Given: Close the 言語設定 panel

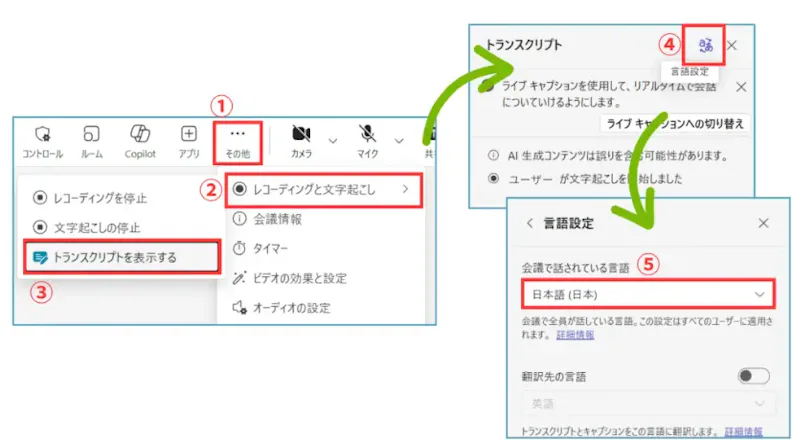Looking at the screenshot, I should click(x=763, y=223).
